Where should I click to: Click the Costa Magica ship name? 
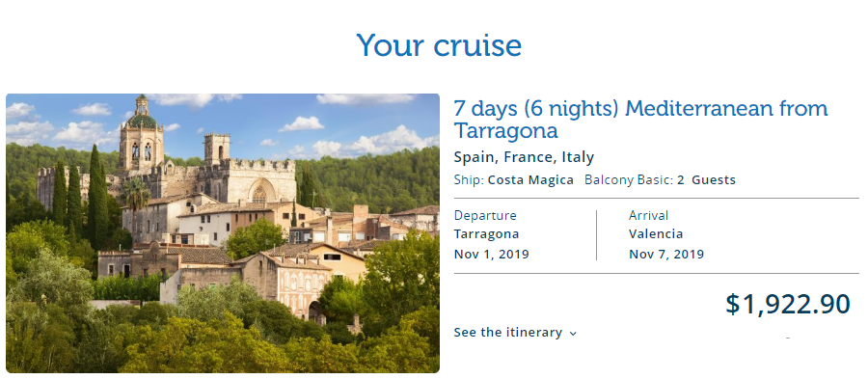(x=530, y=180)
